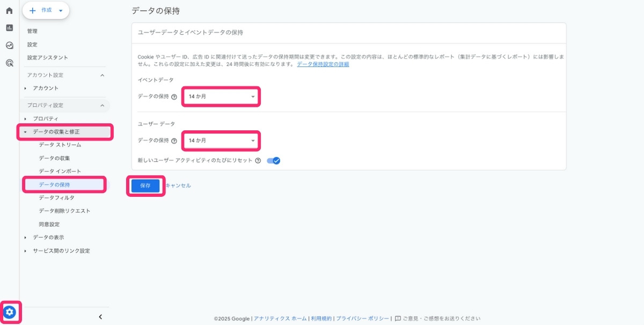Image resolution: width=644 pixels, height=325 pixels.
Task: Open the イベントデータ retention dropdown showing 14 か月
Action: click(220, 97)
